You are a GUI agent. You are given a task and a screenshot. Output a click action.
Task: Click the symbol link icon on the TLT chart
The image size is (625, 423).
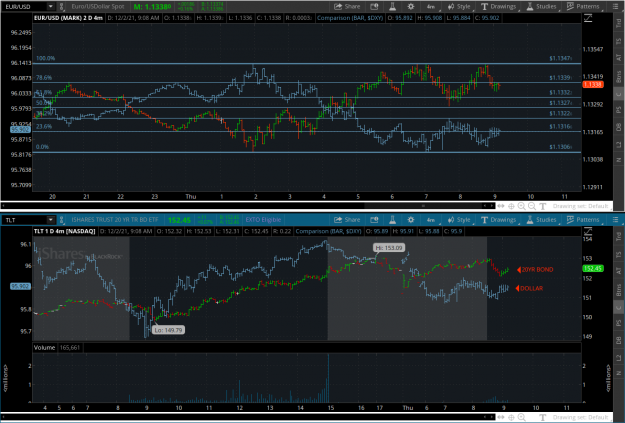61,220
